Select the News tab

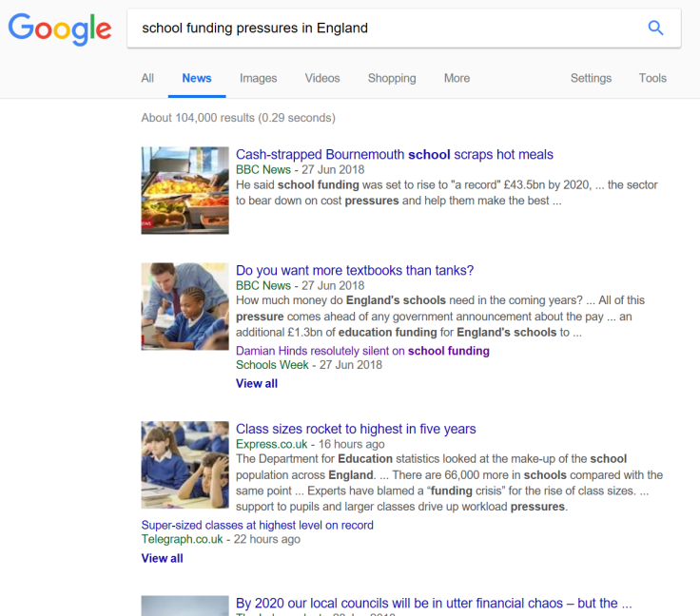[x=197, y=79]
